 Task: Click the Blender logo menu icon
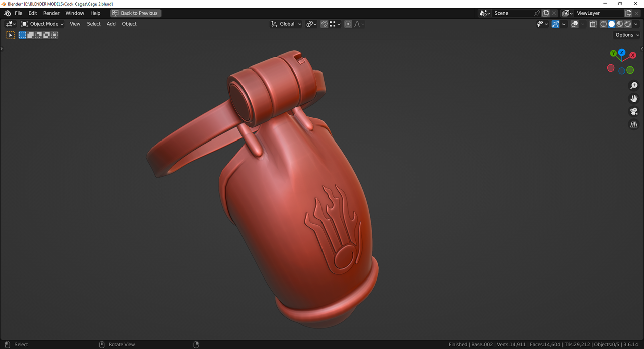(7, 13)
